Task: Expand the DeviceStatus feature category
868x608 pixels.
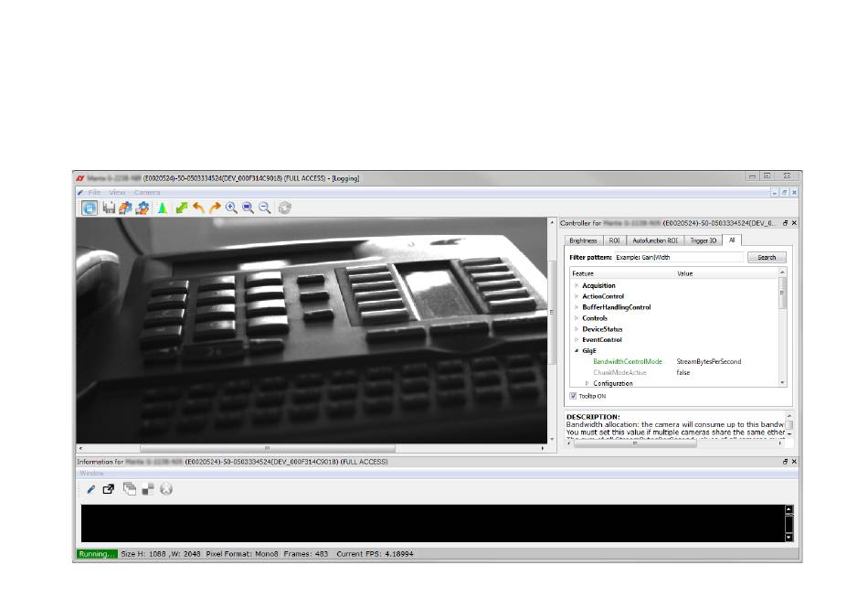Action: coord(577,329)
